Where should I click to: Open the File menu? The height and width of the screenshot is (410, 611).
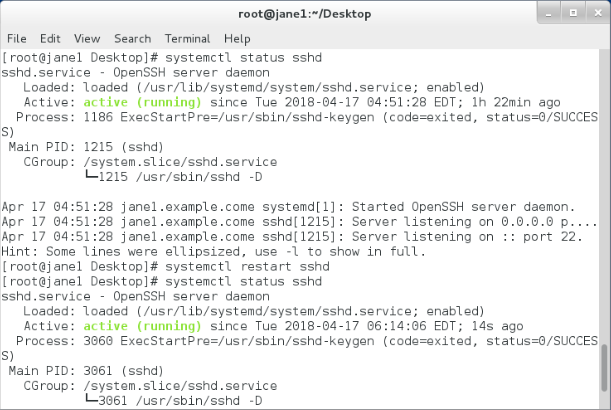point(17,39)
